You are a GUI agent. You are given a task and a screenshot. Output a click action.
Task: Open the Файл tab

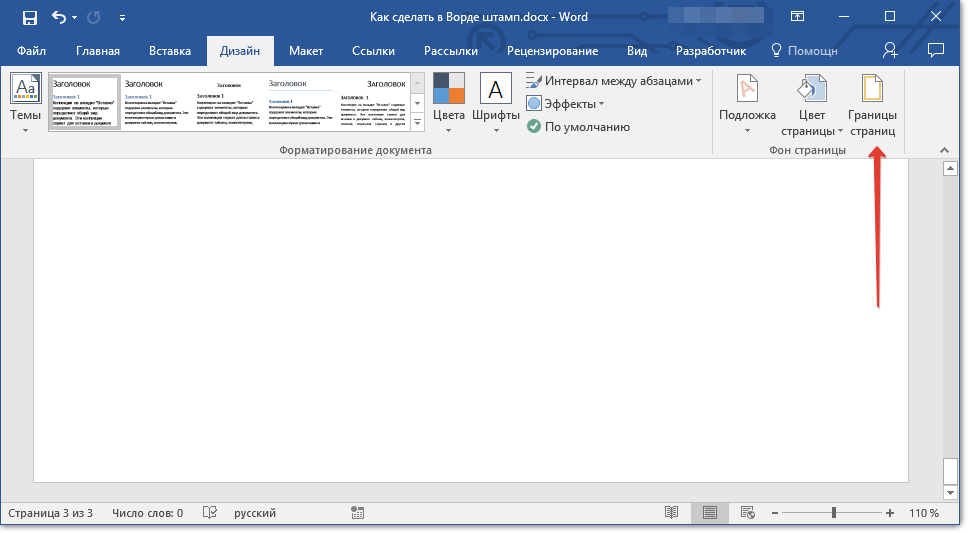(31, 51)
